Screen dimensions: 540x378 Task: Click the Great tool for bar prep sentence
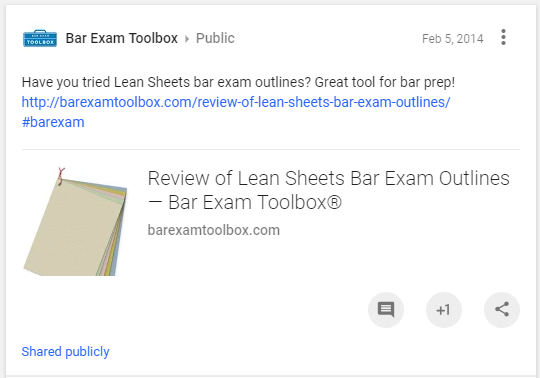385,82
